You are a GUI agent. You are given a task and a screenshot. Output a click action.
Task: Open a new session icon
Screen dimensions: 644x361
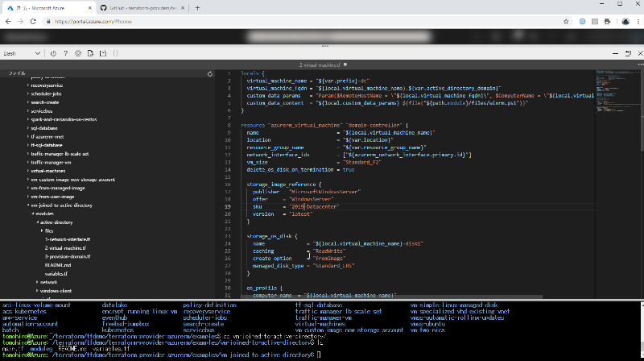click(103, 53)
